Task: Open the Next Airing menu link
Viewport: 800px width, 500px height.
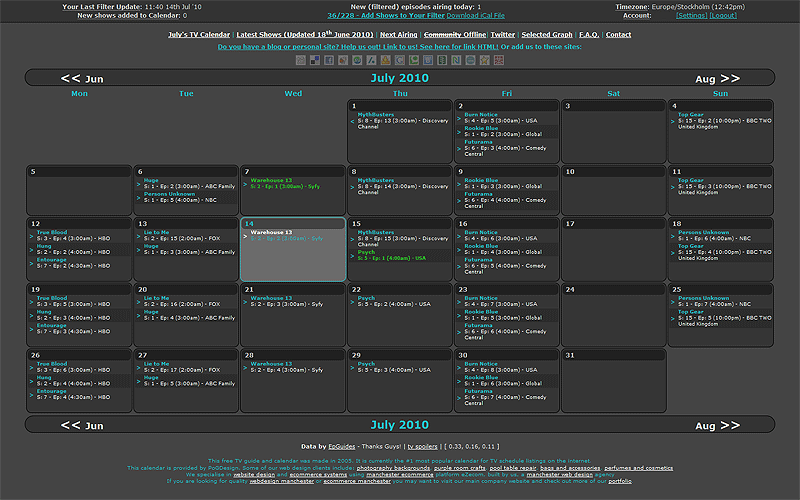Action: click(398, 35)
